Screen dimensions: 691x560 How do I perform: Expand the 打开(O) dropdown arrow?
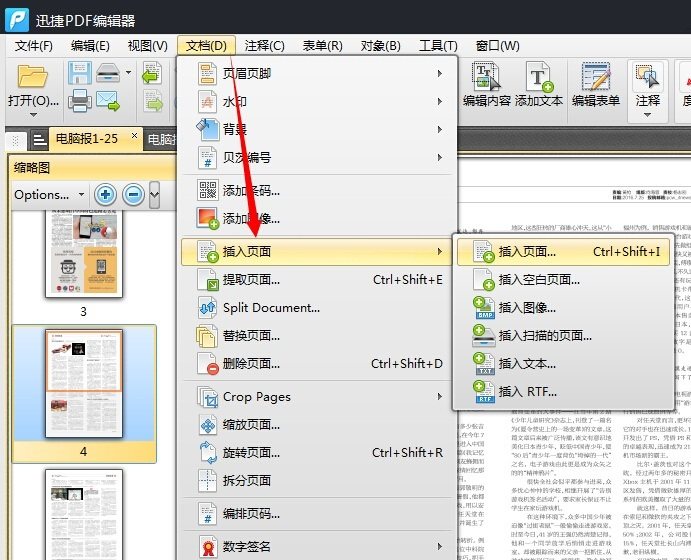point(33,115)
